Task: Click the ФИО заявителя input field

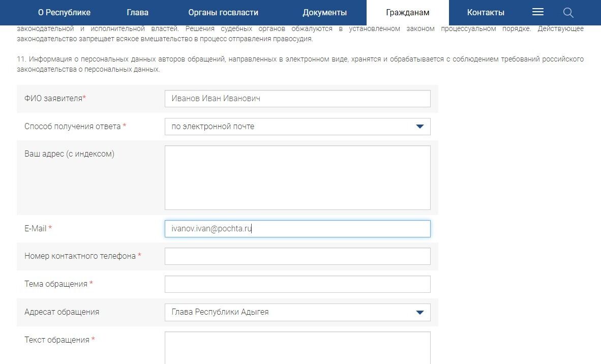Action: click(297, 99)
